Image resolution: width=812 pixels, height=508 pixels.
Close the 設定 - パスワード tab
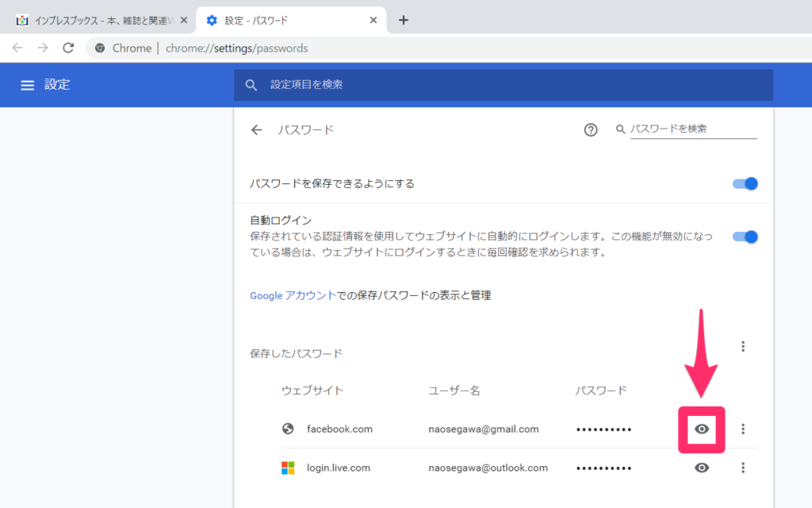pos(373,20)
